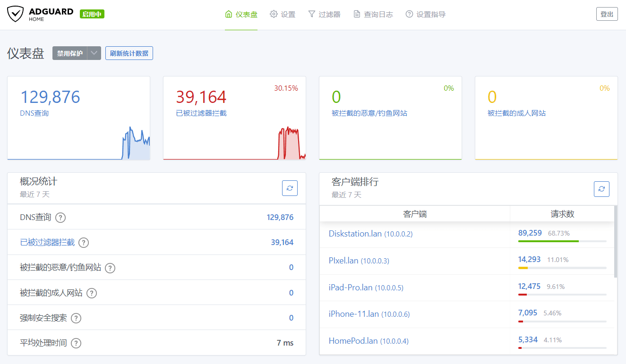Click the AdGuard Home shield logo

15,14
